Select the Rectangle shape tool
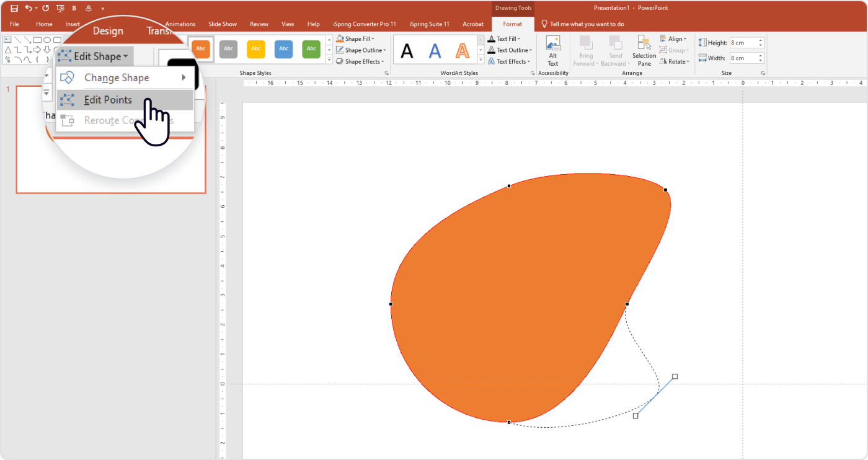The width and height of the screenshot is (868, 460). 37,40
